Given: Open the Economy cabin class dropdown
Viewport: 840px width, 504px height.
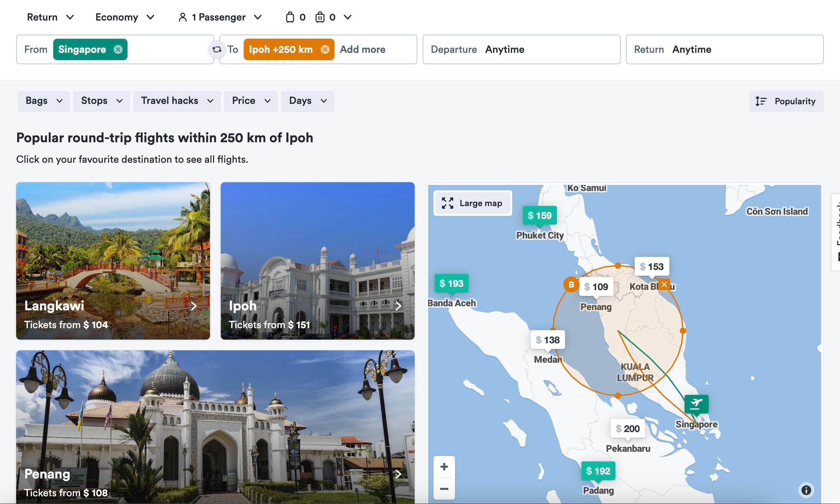Looking at the screenshot, I should [125, 17].
